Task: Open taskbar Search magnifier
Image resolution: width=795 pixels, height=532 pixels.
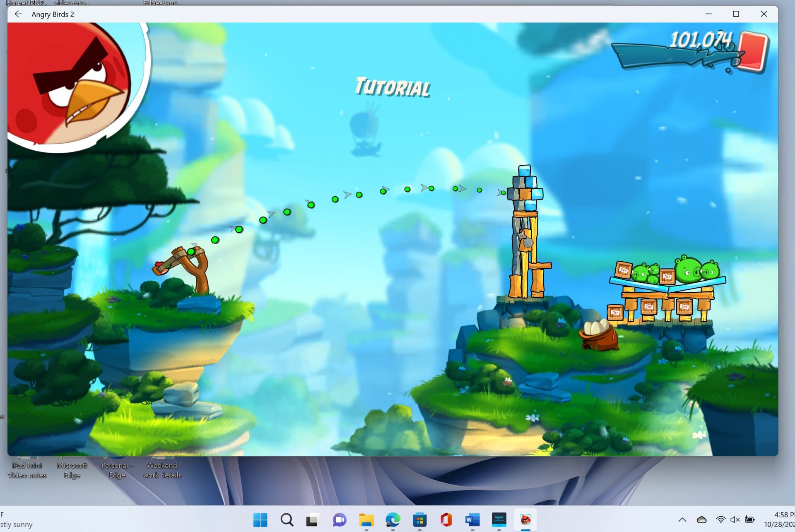Action: pos(287,520)
